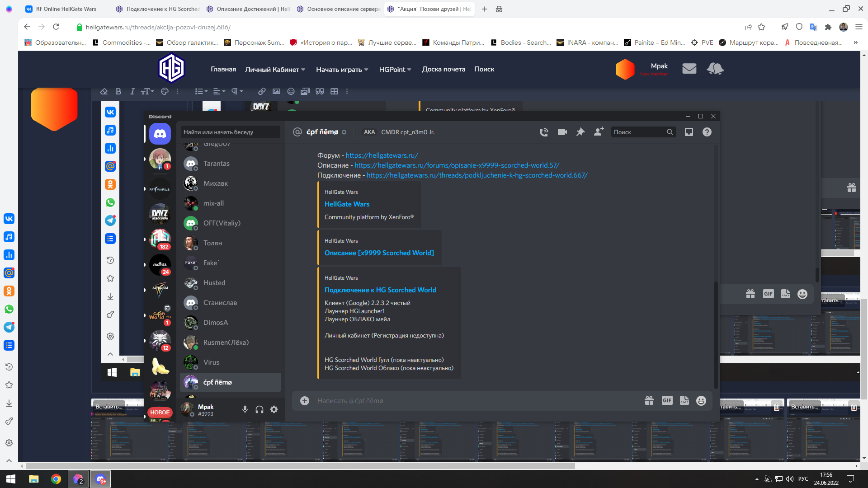The image size is (868, 488).
Task: Toggle italic formatting in editor
Action: pyautogui.click(x=132, y=91)
